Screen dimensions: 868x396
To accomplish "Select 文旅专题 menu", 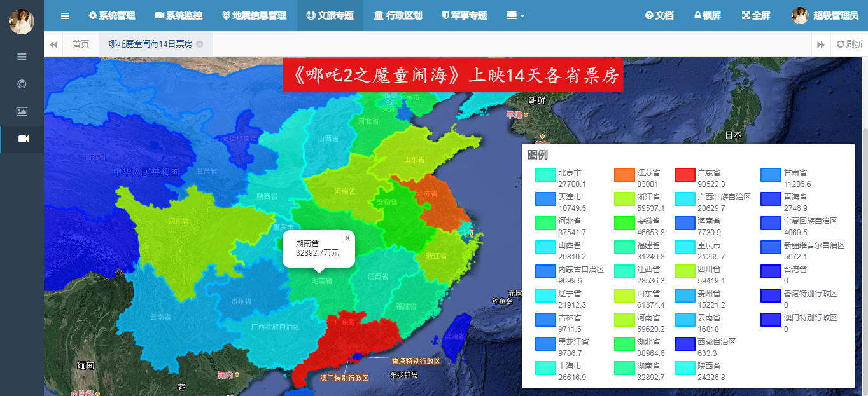I will coord(330,15).
